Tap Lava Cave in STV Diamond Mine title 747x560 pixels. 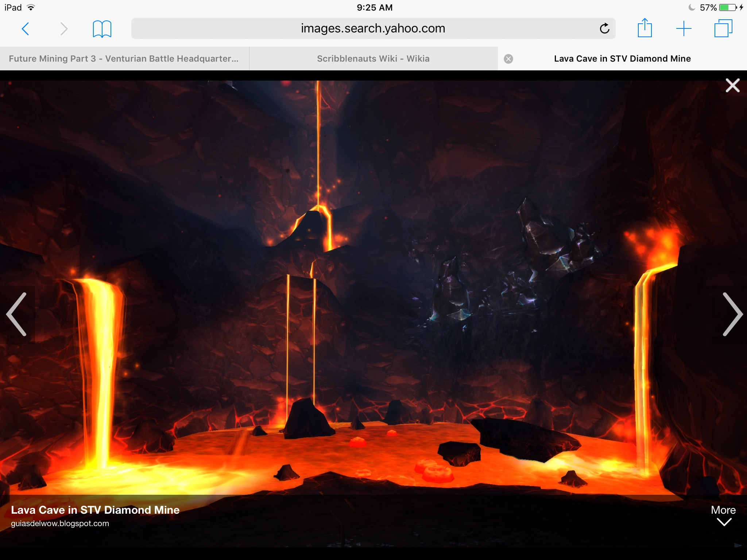point(95,510)
